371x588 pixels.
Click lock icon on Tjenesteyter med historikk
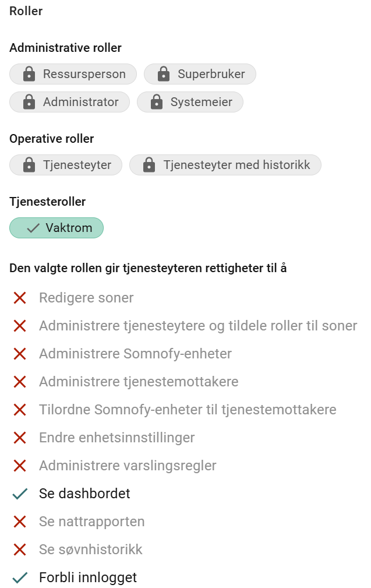click(149, 165)
